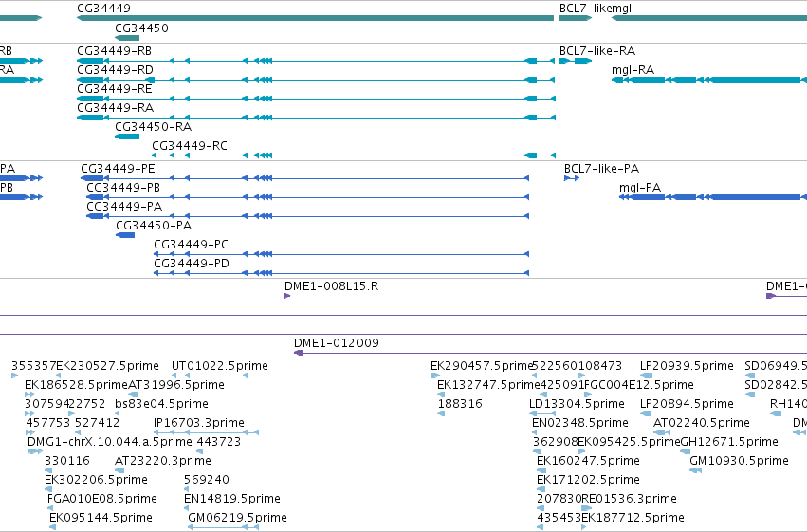Click EST 443723
This screenshot has height=532, width=807.
pos(219,442)
